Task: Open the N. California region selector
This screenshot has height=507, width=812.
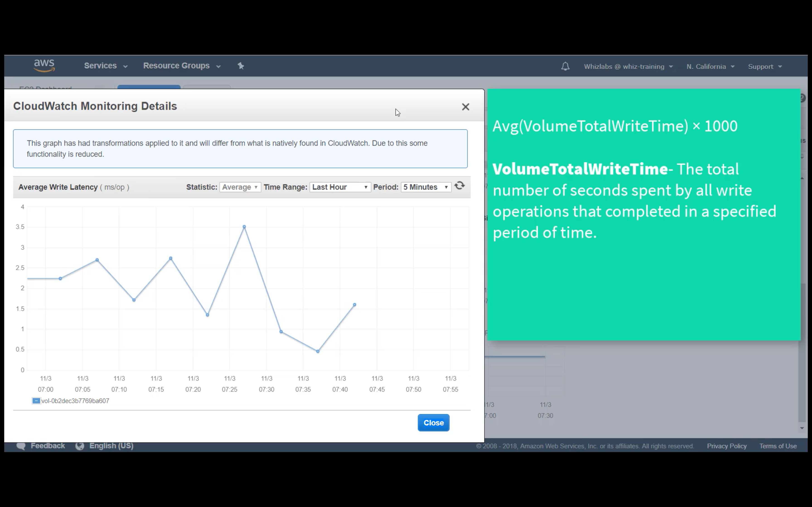Action: (710, 67)
